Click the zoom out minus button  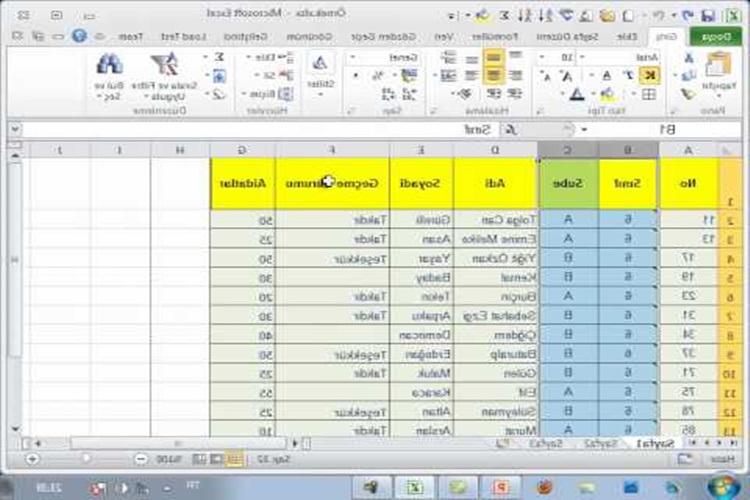tap(141, 459)
